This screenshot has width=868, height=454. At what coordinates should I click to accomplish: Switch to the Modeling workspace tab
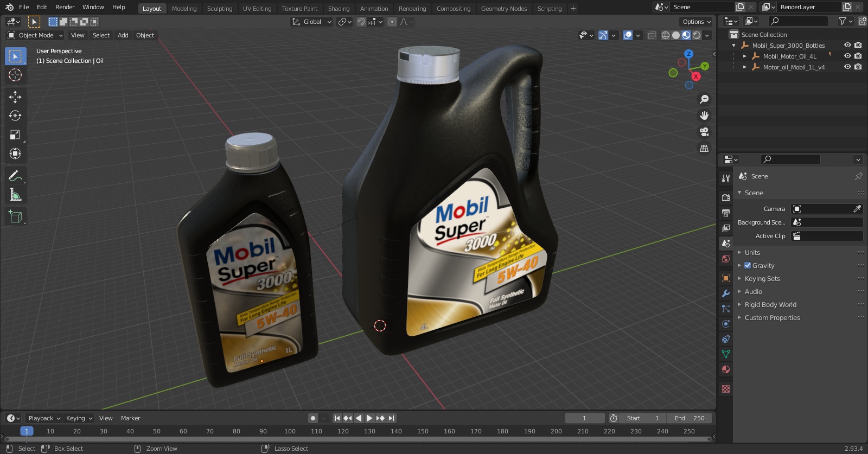pos(184,9)
